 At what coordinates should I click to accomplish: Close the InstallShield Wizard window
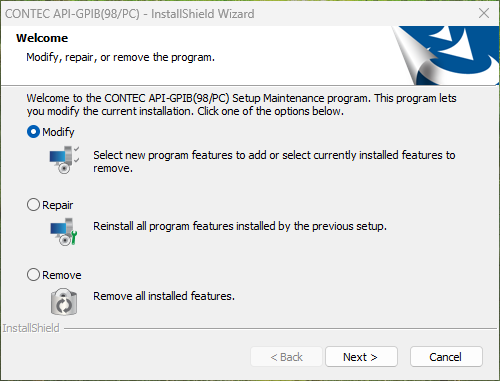tap(484, 13)
